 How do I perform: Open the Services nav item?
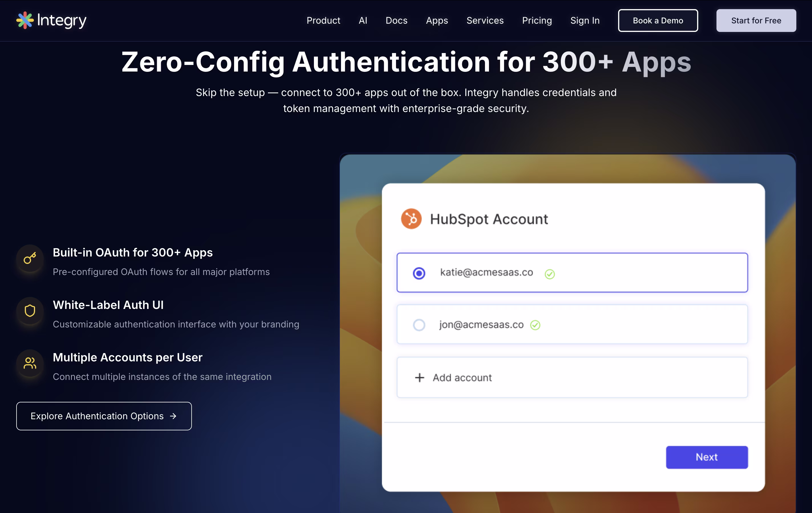pos(485,20)
